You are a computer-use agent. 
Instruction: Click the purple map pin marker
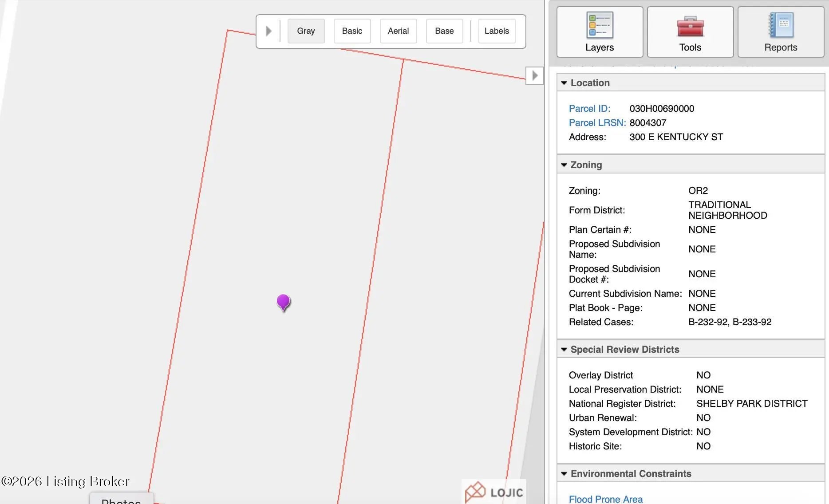283,302
